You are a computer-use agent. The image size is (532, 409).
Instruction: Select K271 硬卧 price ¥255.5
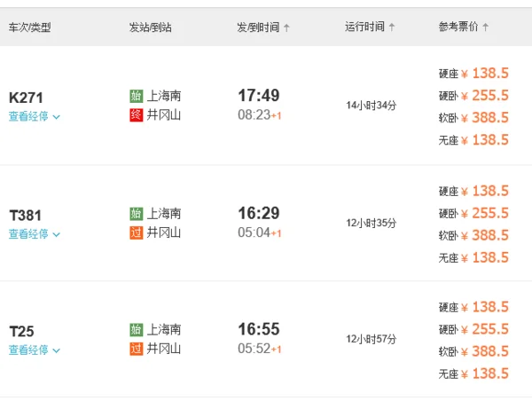click(x=485, y=96)
